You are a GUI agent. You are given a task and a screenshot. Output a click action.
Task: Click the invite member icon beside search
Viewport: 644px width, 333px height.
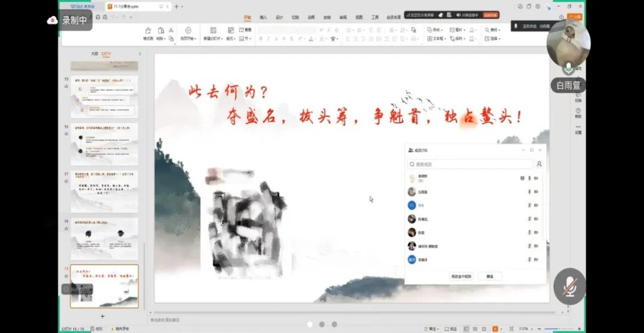point(539,164)
